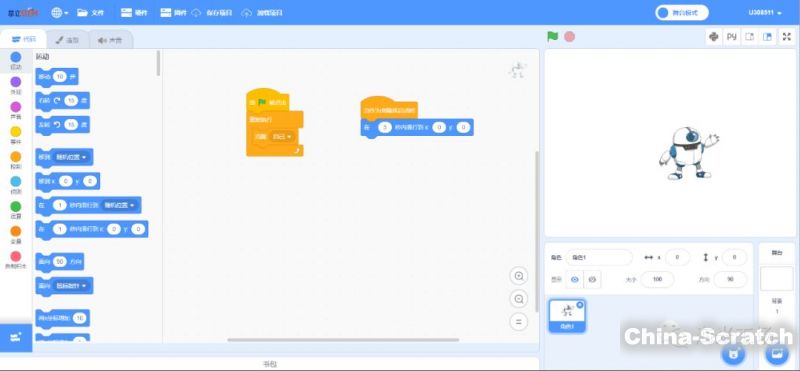Image resolution: width=800 pixels, height=371 pixels.
Task: Open the Python snake logo icon above stage
Action: pyautogui.click(x=714, y=37)
